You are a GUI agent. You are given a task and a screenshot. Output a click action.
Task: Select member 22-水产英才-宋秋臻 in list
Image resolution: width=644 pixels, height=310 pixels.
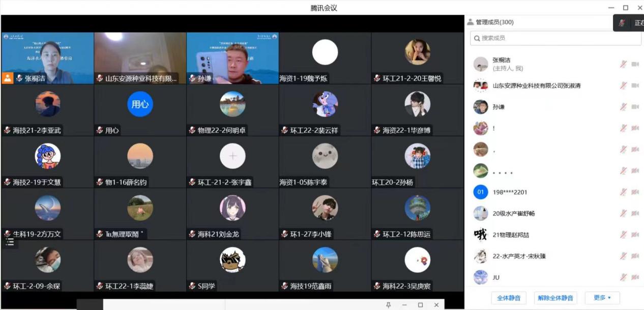(x=555, y=256)
